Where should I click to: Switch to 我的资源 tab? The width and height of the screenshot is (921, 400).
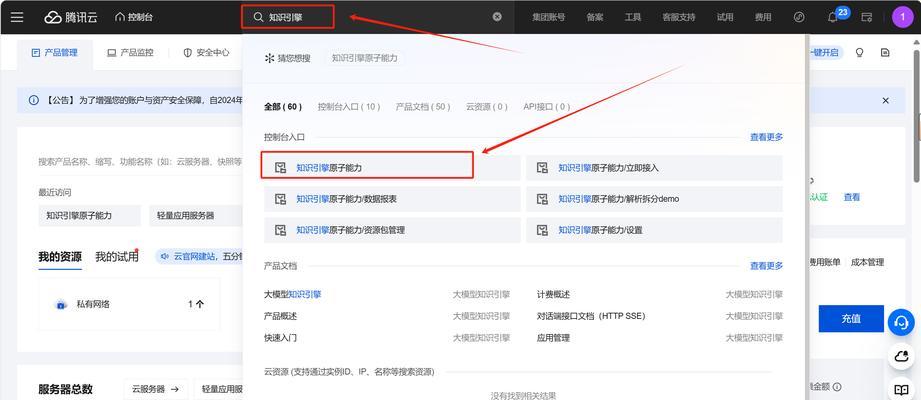click(60, 257)
